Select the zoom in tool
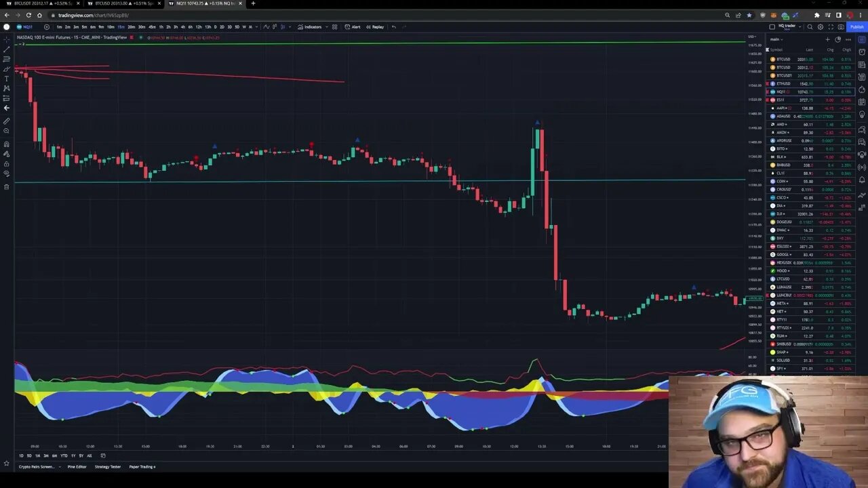Image resolution: width=868 pixels, height=488 pixels. point(6,131)
